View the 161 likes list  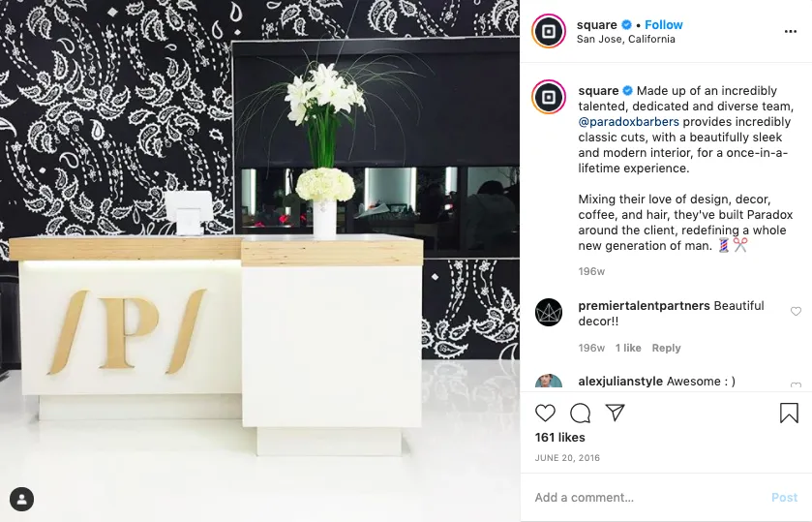click(559, 438)
